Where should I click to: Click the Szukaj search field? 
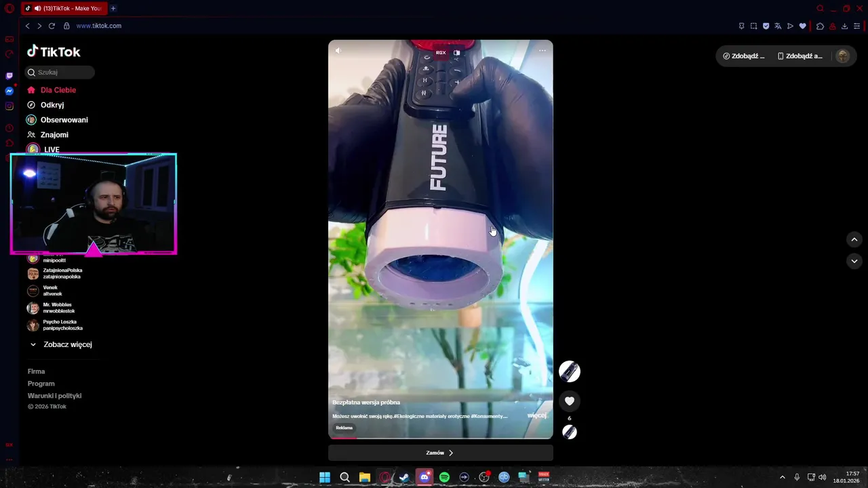(x=60, y=72)
